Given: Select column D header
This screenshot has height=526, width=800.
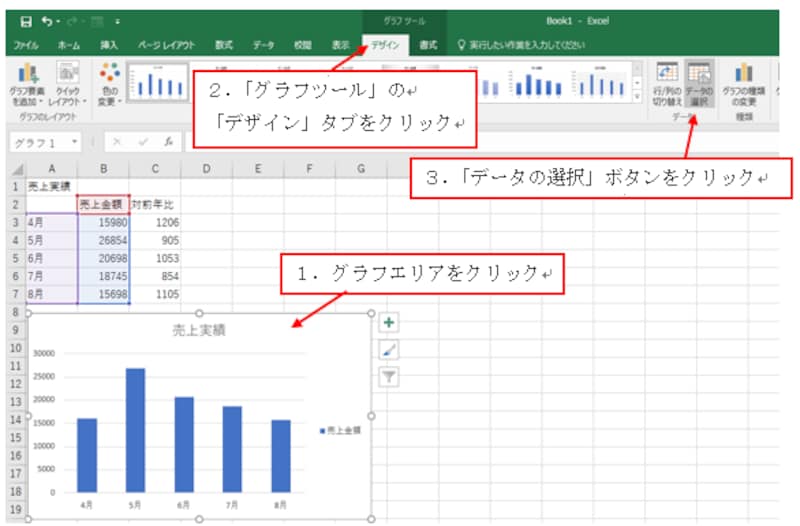Looking at the screenshot, I should [x=207, y=169].
